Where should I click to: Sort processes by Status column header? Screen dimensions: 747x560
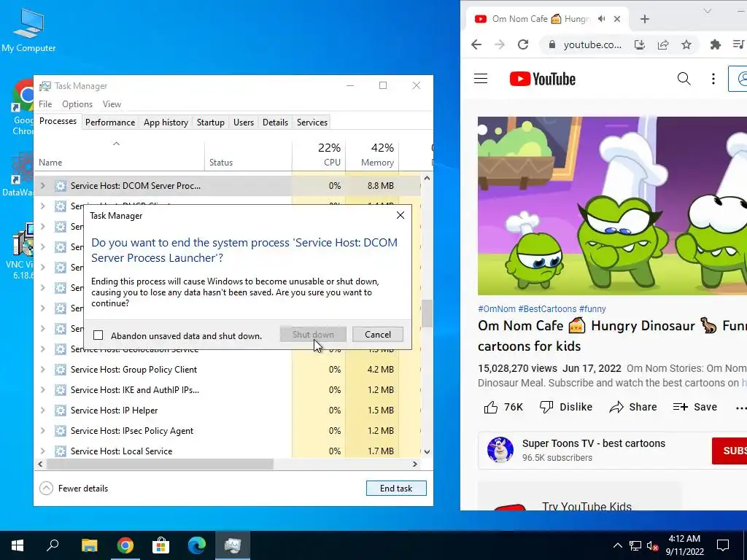[x=248, y=155]
